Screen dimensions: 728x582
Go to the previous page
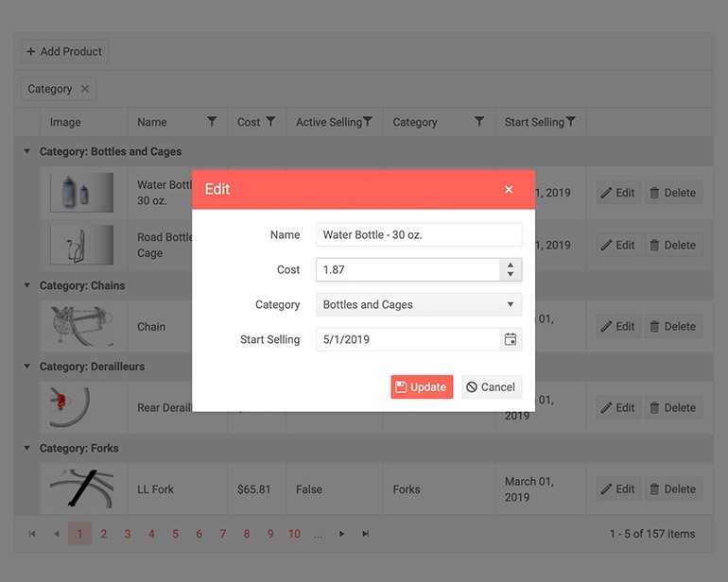(56, 534)
